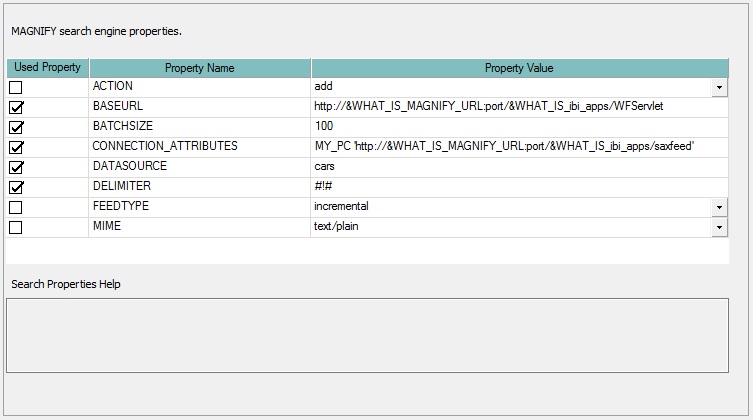Toggle the DELIMITER property checkbox
This screenshot has width=753, height=420.
point(16,188)
